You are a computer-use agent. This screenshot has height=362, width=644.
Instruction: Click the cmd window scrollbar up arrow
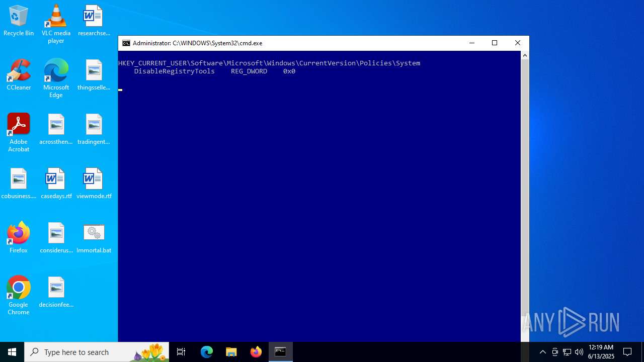(x=525, y=55)
